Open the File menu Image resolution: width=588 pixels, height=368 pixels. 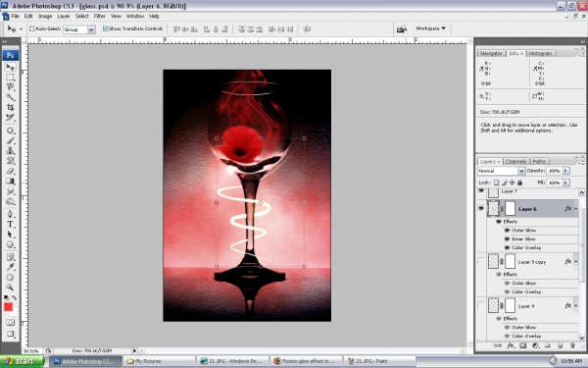pos(15,16)
